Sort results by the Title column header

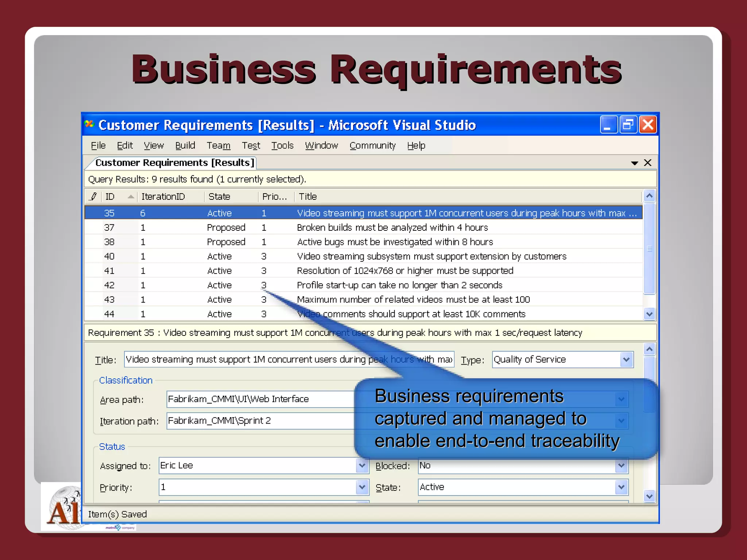point(468,197)
